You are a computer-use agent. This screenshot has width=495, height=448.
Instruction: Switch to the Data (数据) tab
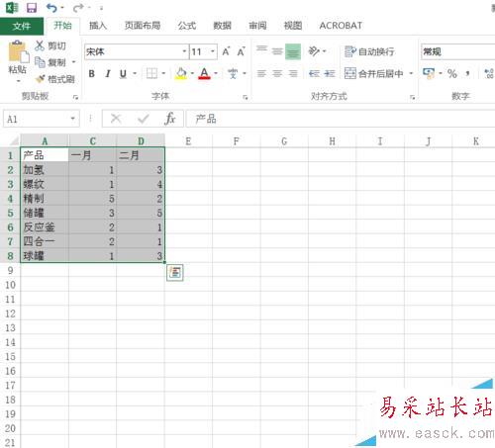(x=222, y=26)
